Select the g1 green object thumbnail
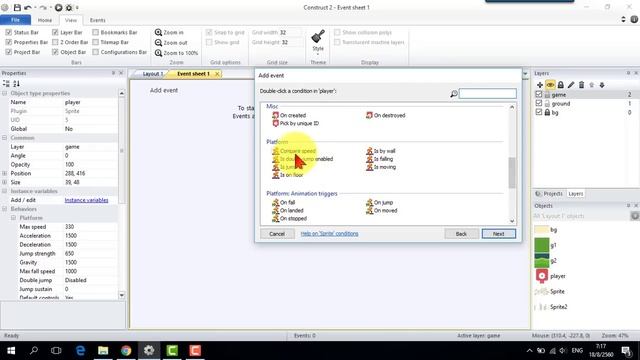This screenshot has height=360, width=640. (542, 245)
